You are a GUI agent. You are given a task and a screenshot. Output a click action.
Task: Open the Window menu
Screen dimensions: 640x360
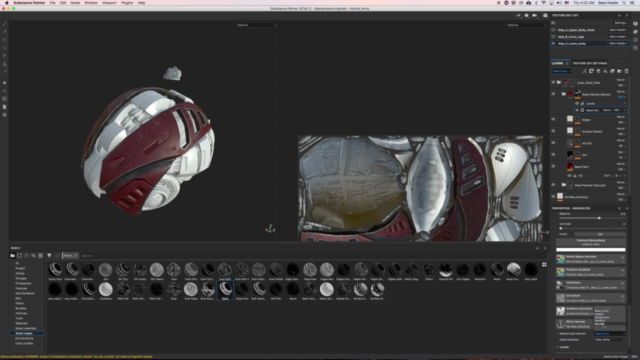click(x=91, y=3)
